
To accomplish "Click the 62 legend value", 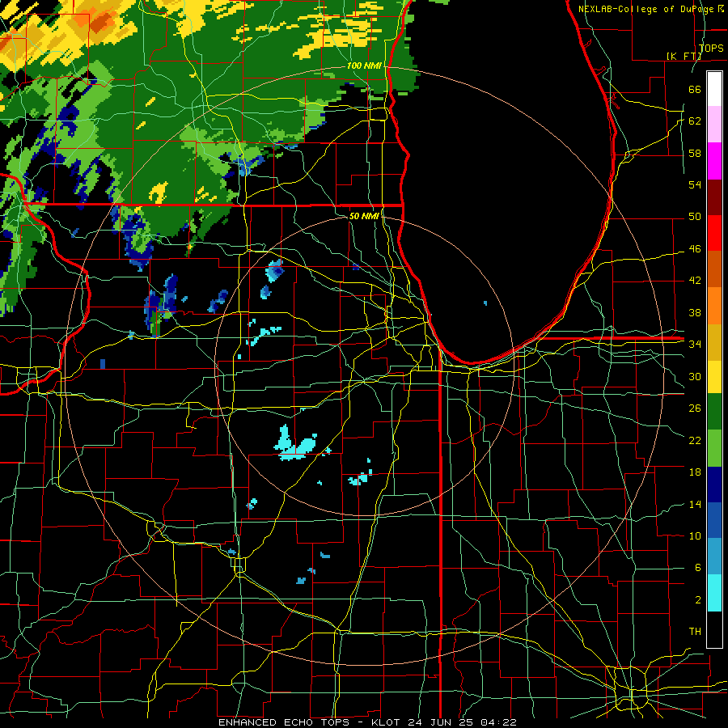I will tap(695, 121).
